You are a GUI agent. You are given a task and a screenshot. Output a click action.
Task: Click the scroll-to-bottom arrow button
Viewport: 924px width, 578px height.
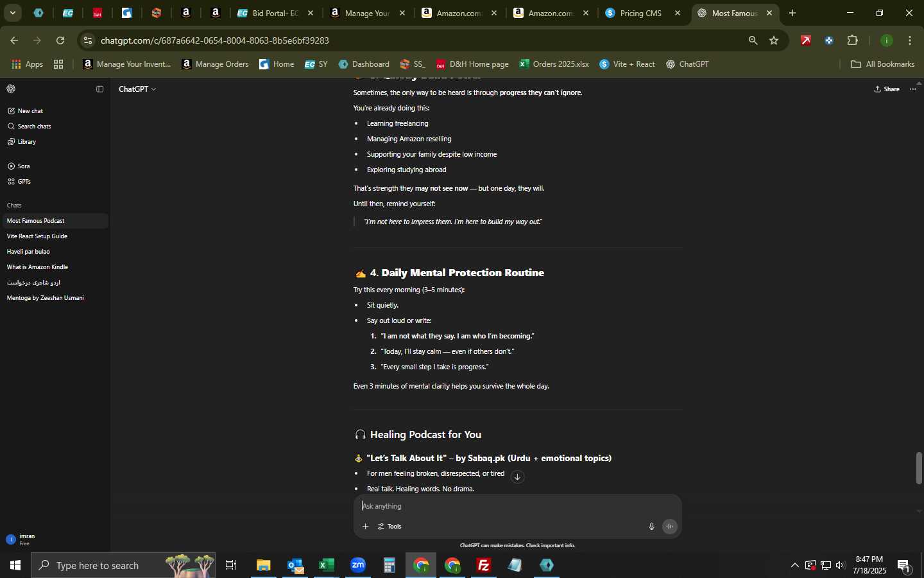tap(517, 477)
